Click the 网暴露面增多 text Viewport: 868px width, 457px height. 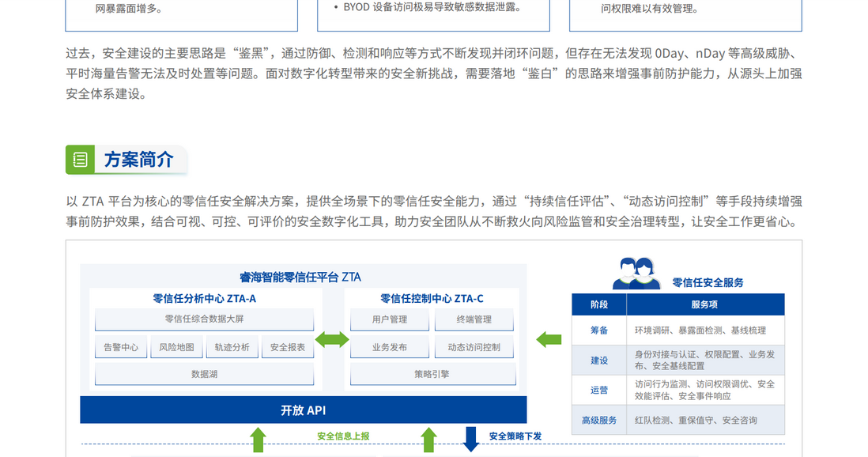click(x=128, y=9)
